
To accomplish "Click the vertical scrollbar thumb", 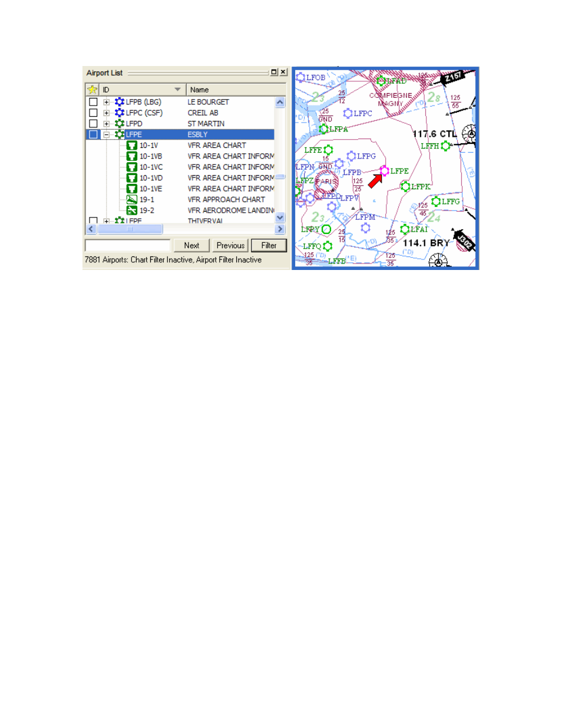I will (280, 176).
